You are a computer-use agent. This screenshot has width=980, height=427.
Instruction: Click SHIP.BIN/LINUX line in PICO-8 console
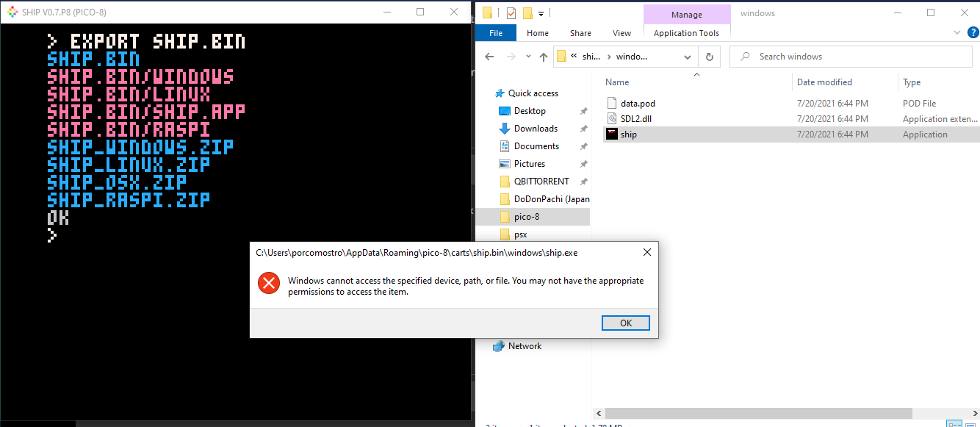click(129, 94)
